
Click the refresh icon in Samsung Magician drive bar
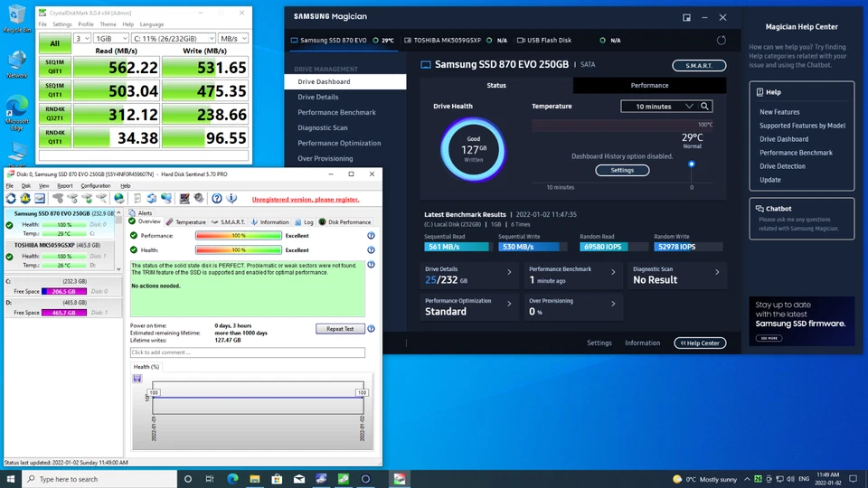click(721, 41)
